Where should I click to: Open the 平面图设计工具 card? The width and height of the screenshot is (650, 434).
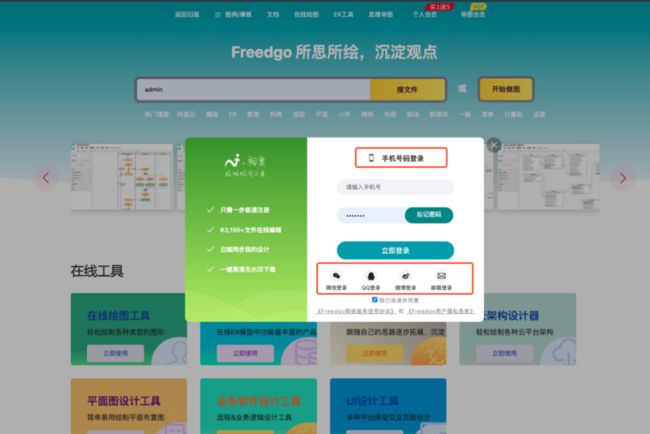(x=129, y=406)
